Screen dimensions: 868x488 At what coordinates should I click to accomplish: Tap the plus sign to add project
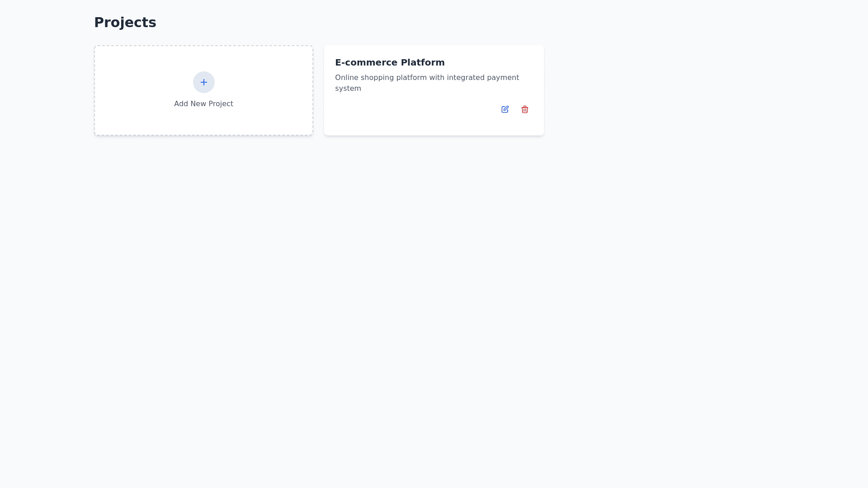click(x=203, y=82)
